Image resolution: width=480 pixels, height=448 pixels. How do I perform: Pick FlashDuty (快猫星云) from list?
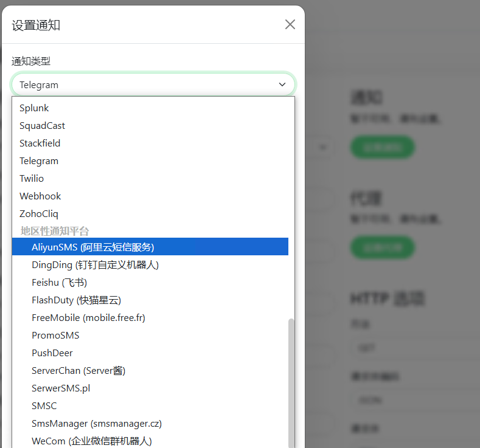point(150,300)
